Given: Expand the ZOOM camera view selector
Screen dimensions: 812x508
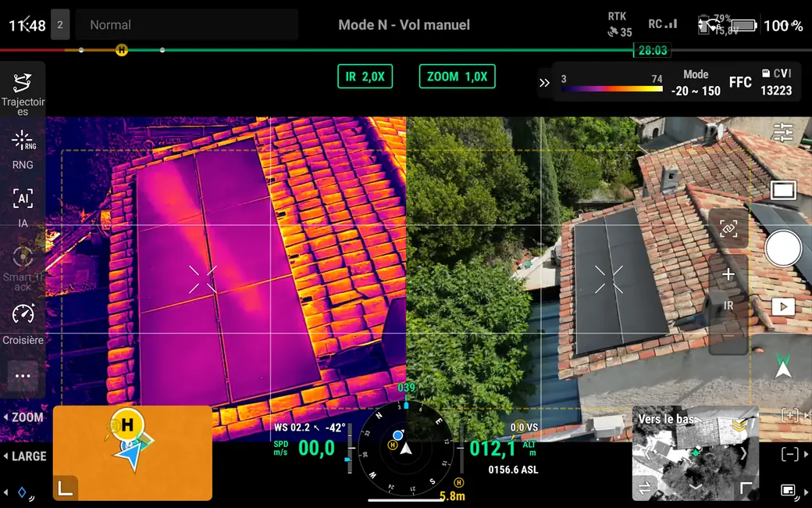Looking at the screenshot, I should point(23,417).
